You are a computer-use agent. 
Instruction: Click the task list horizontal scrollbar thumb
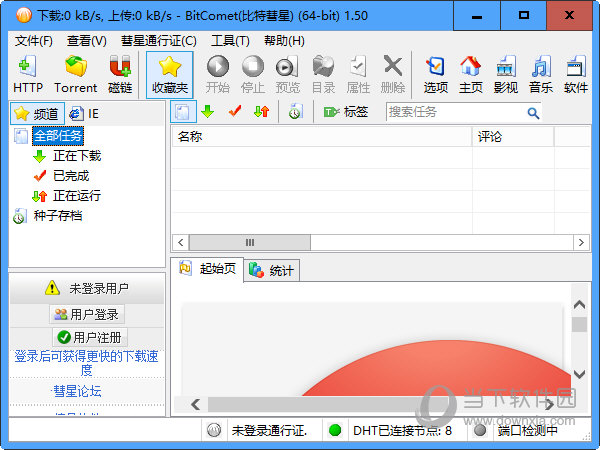pyautogui.click(x=250, y=243)
